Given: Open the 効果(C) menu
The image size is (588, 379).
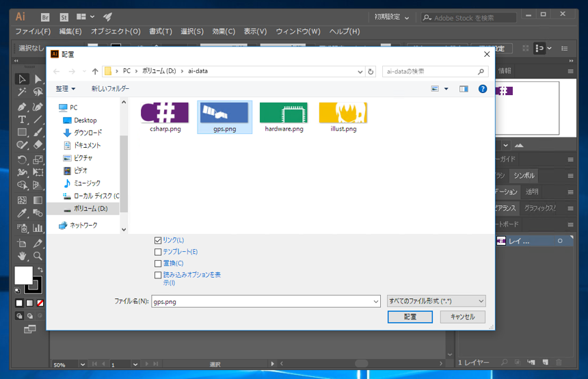Looking at the screenshot, I should pos(224,31).
